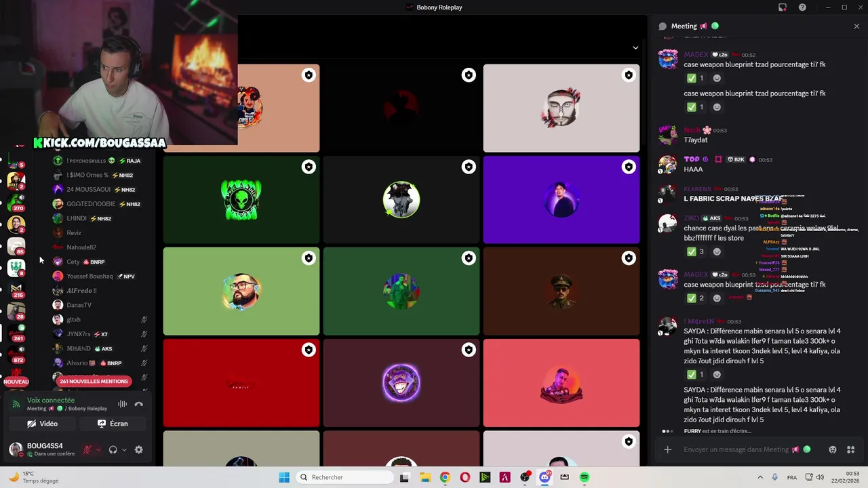Open Spotify from the taskbar

pyautogui.click(x=585, y=477)
